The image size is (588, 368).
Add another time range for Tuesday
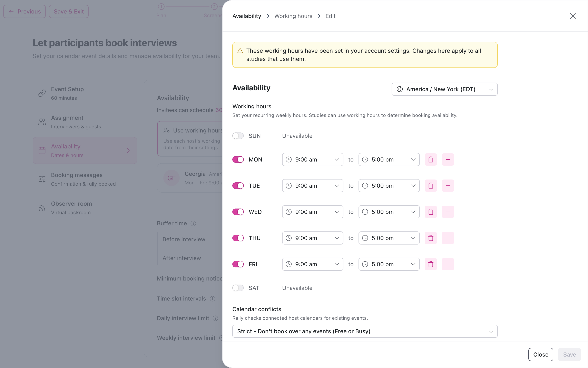448,186
